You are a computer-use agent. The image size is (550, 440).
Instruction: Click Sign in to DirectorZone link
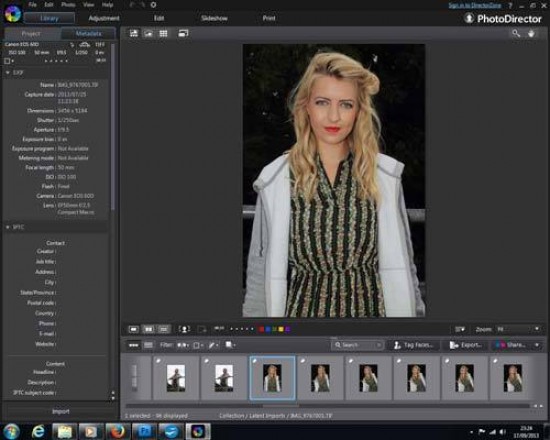click(x=475, y=5)
